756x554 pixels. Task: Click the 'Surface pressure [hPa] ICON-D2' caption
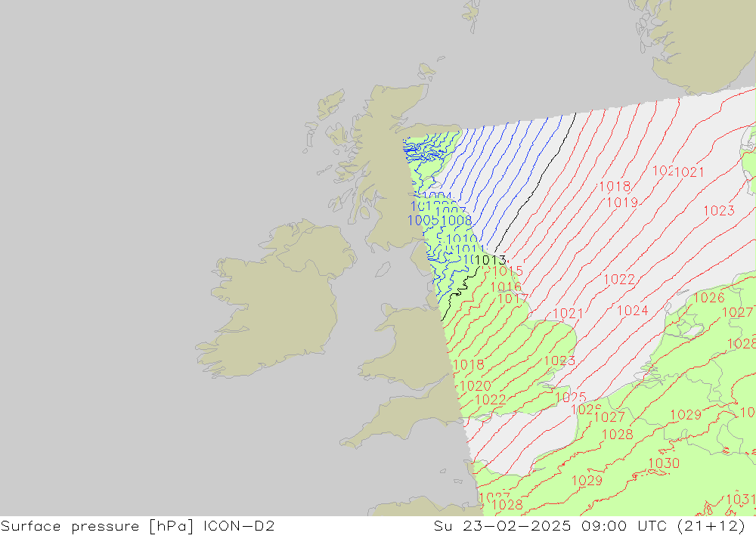pyautogui.click(x=138, y=526)
